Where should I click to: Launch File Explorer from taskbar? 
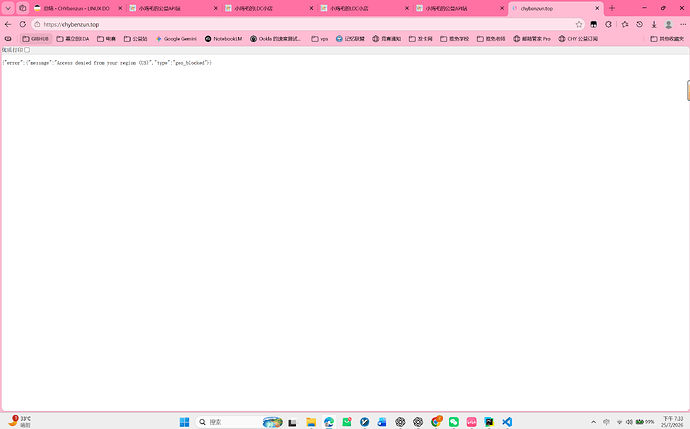[x=311, y=422]
